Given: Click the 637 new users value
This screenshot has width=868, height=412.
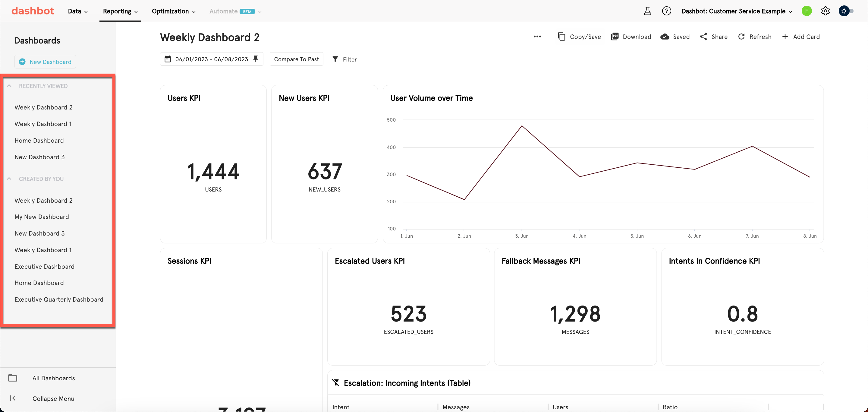Looking at the screenshot, I should (325, 172).
